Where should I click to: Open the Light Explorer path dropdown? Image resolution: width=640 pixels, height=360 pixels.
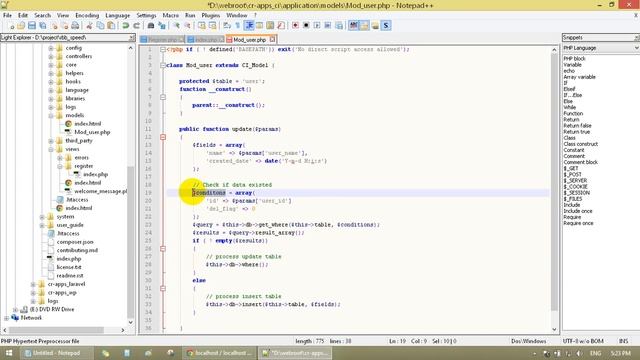tap(131, 38)
